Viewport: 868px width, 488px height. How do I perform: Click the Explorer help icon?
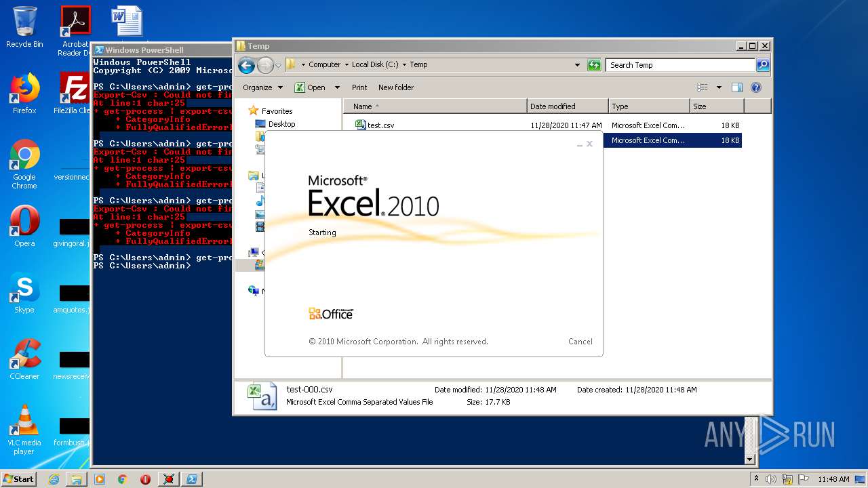pyautogui.click(x=756, y=87)
